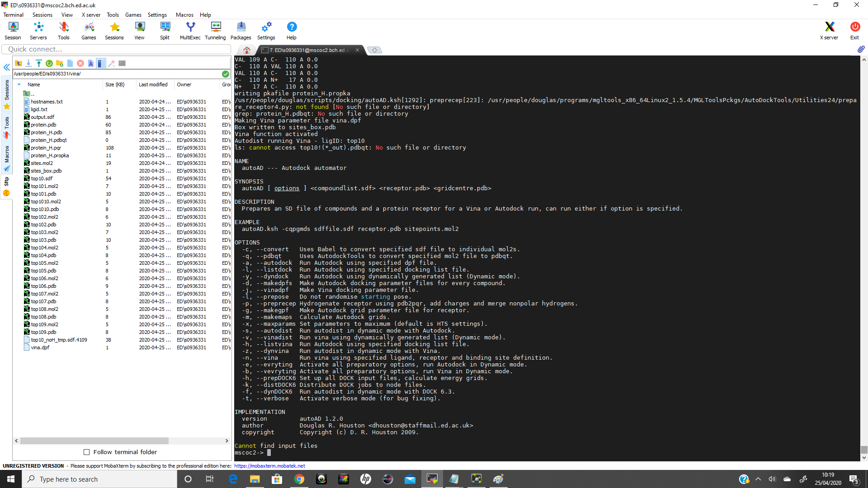
Task: Click the SFTP go-to-parent-folder icon
Action: pos(19,63)
